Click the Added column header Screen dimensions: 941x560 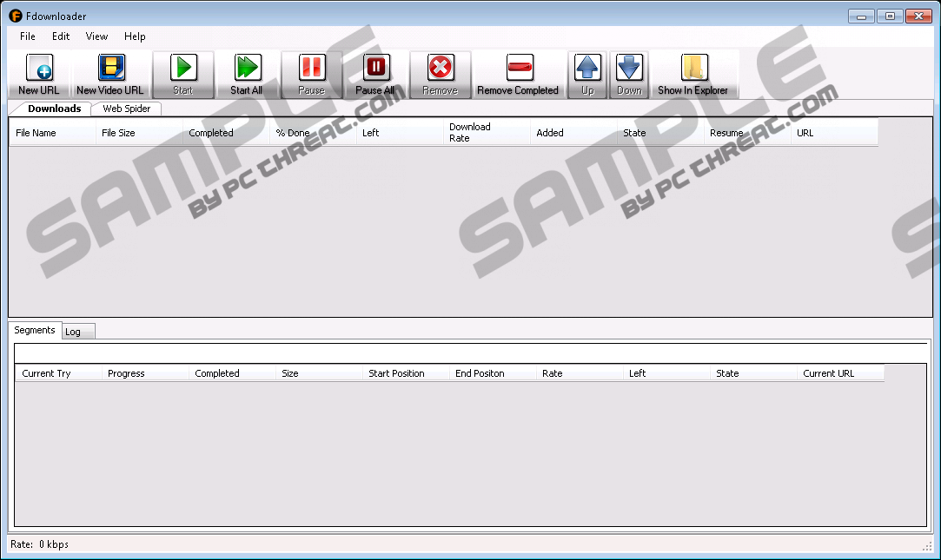tap(573, 133)
